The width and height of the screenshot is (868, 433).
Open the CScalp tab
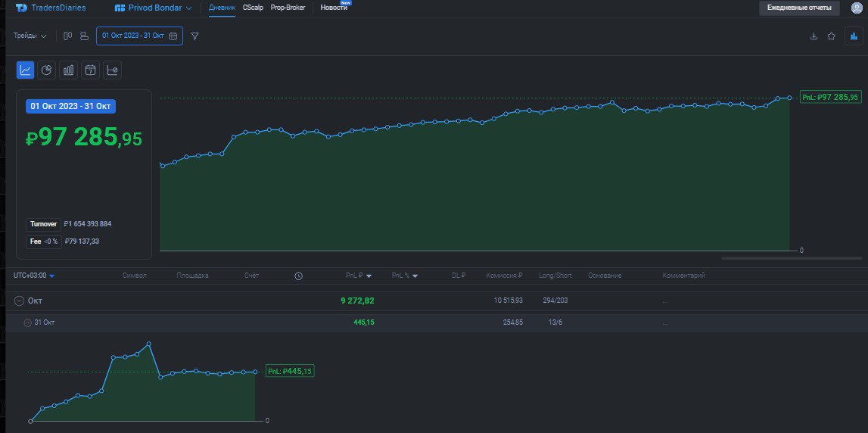click(x=253, y=8)
